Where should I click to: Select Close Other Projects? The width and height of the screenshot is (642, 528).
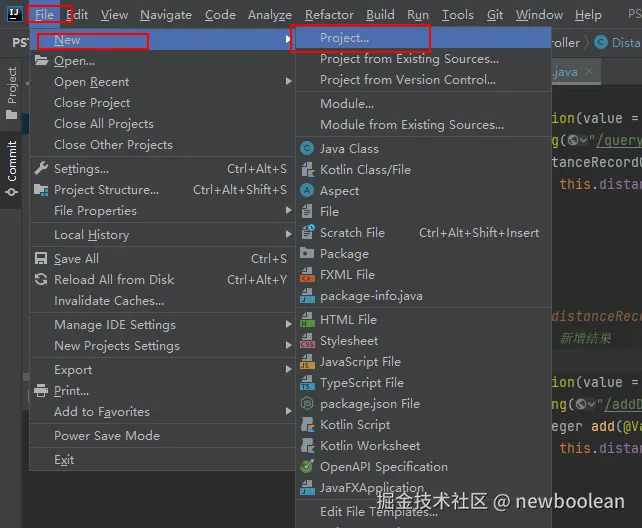point(162,144)
